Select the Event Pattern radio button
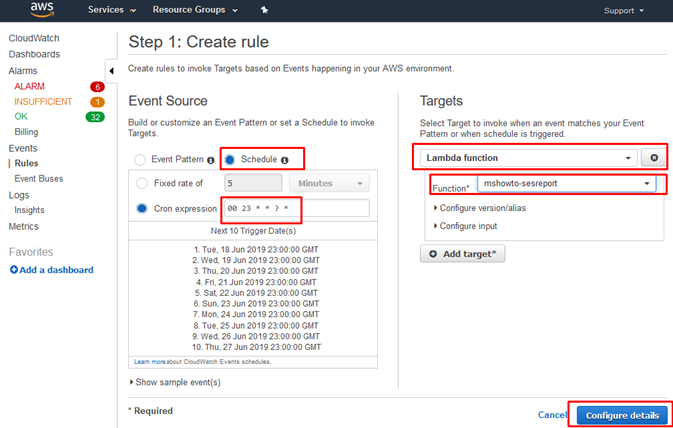The image size is (673, 428). [x=140, y=160]
